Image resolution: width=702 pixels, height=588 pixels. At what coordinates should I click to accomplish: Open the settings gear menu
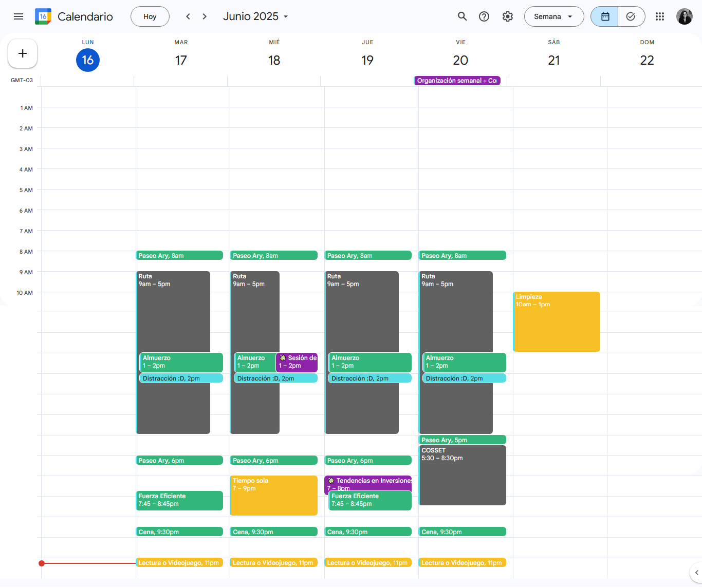[x=508, y=16]
